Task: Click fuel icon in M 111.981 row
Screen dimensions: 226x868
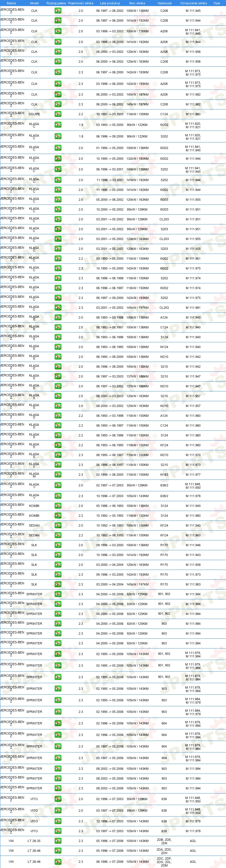Action: 58,307
